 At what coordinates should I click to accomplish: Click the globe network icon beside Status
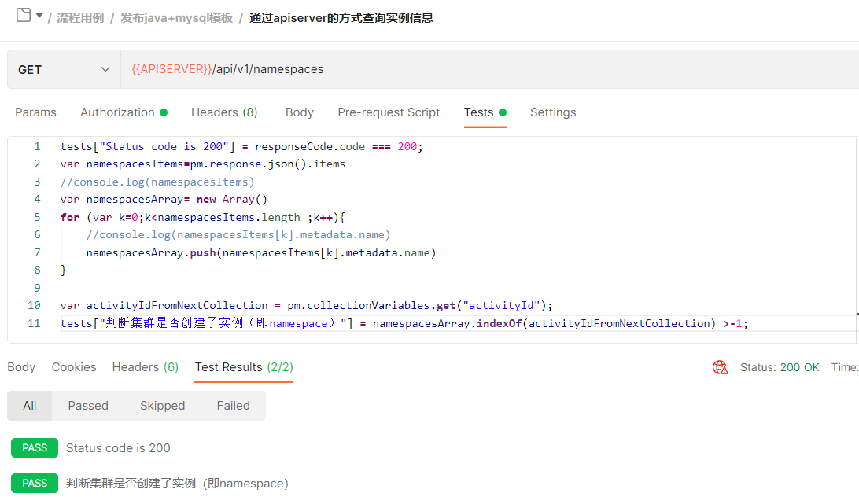click(720, 367)
